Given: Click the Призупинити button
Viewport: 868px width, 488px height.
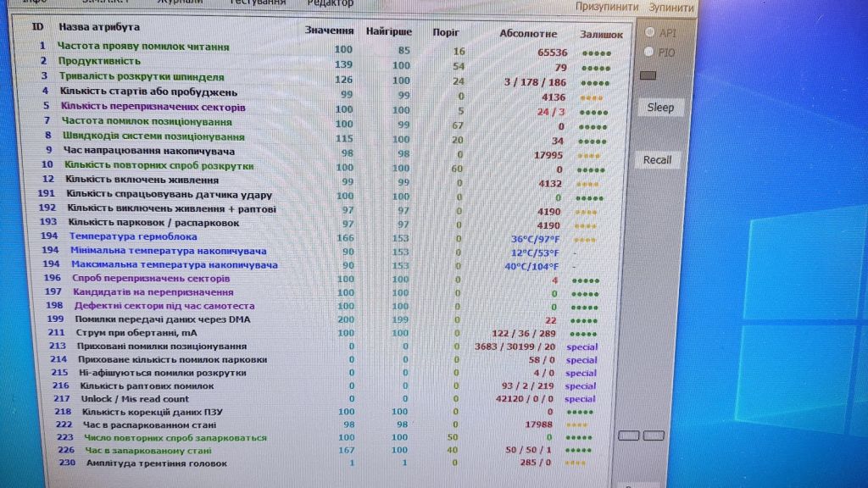Looking at the screenshot, I should click(x=607, y=7).
